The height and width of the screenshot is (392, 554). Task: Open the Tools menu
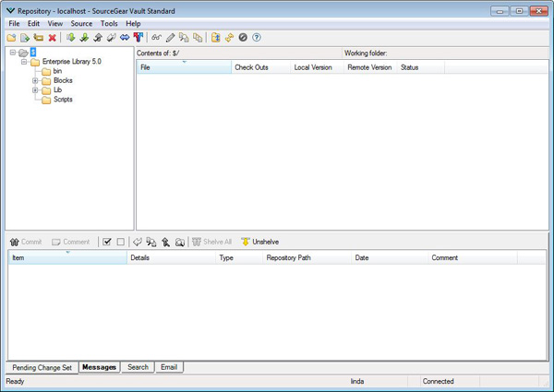[109, 23]
